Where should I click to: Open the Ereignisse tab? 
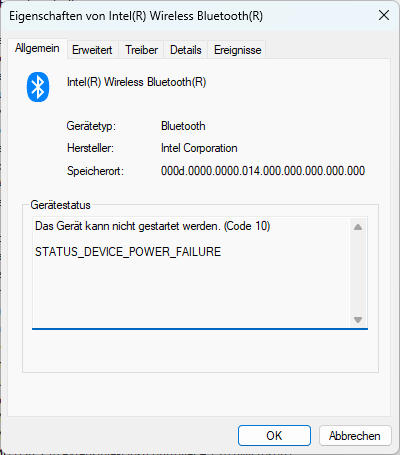(x=237, y=50)
